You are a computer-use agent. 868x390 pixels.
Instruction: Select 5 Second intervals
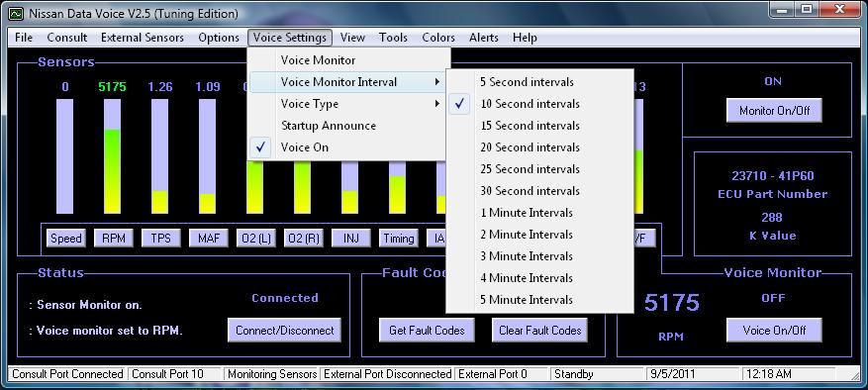pos(539,82)
